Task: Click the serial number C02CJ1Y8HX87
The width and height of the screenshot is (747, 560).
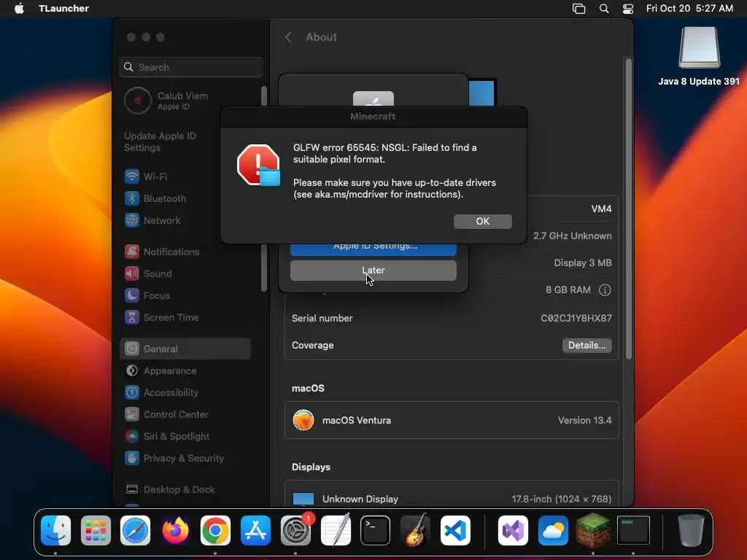Action: [x=576, y=318]
